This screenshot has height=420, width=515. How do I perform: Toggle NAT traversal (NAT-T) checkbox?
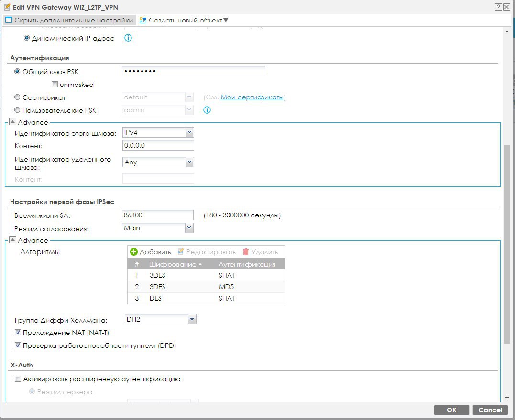pyautogui.click(x=18, y=333)
